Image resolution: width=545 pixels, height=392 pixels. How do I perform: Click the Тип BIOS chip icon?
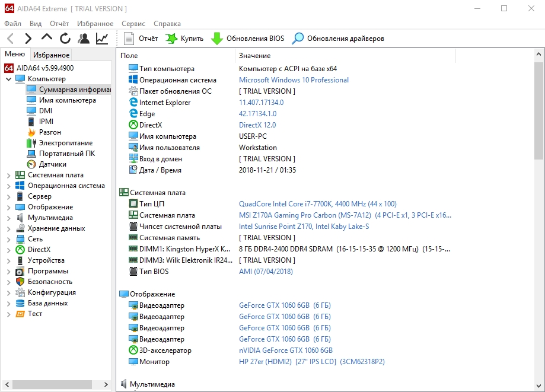point(133,271)
